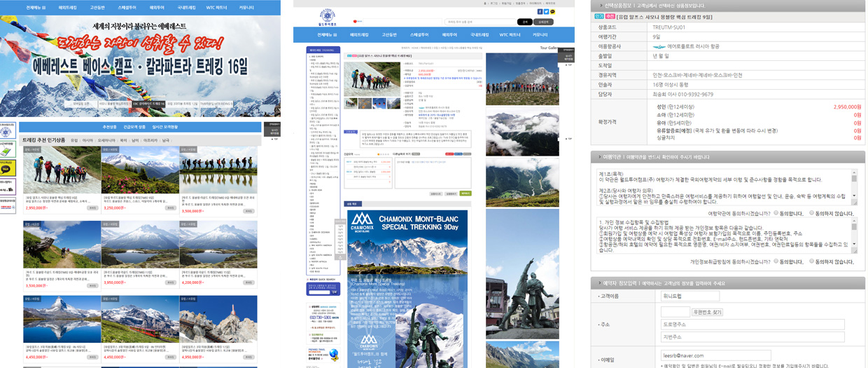
Task: Switch to 실시간 모객현황 tab on homepage
Action: click(165, 127)
